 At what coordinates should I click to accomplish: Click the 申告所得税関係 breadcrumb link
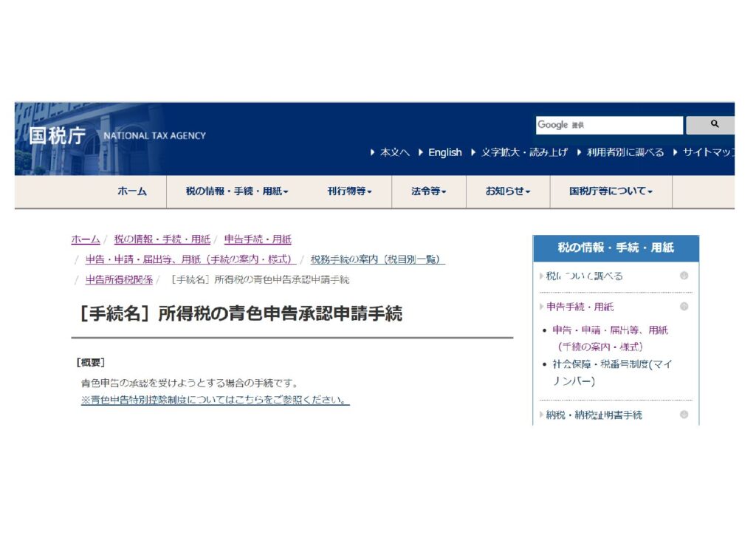click(x=119, y=280)
